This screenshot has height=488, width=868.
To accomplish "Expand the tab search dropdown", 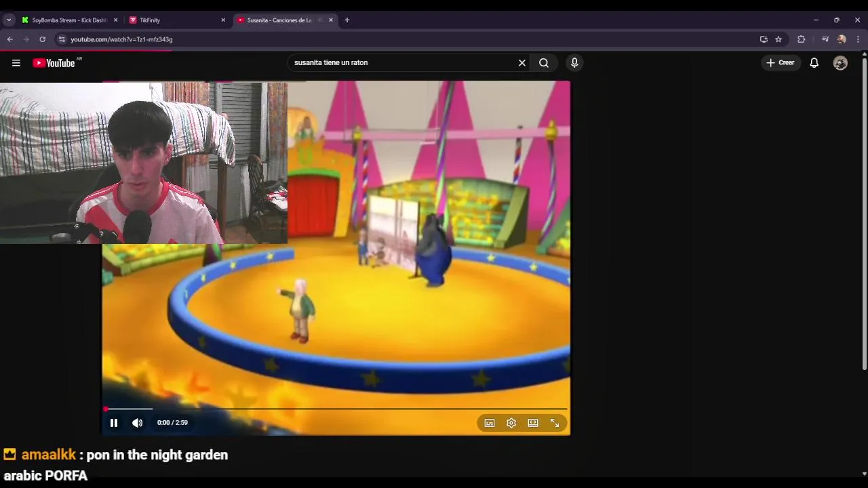I will coord(9,20).
